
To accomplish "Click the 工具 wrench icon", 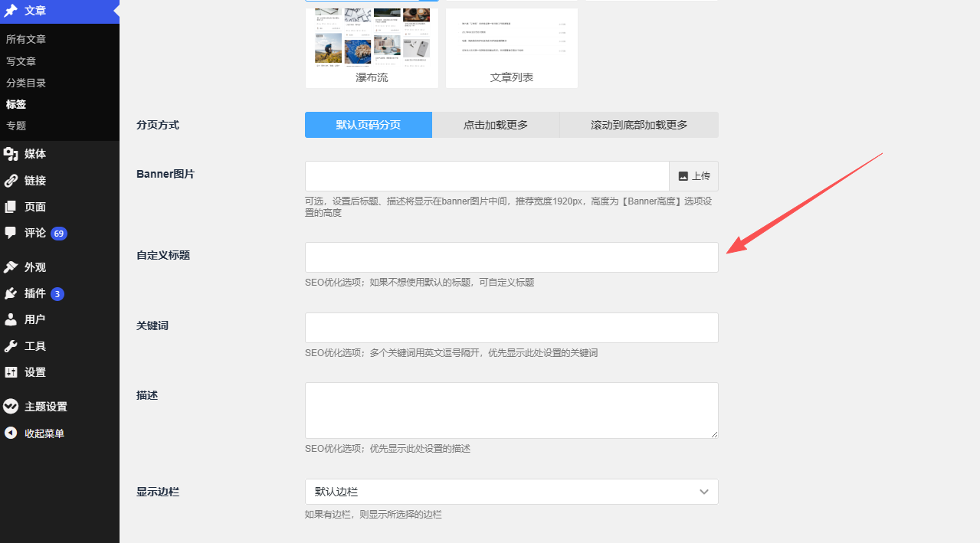I will click(11, 346).
